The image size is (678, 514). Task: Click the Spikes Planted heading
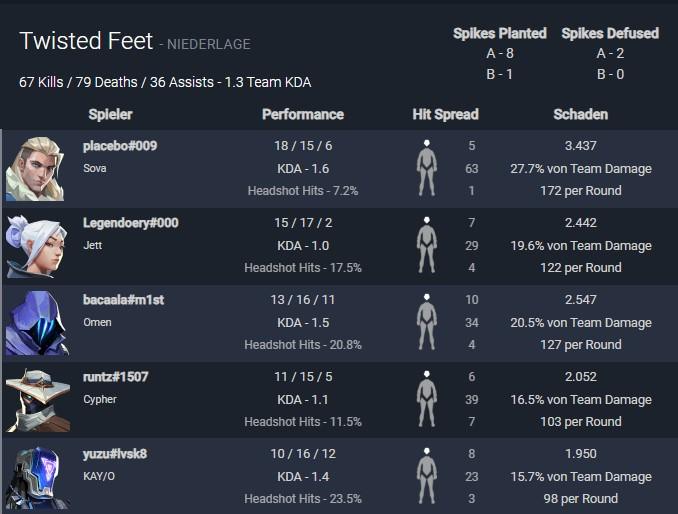[499, 33]
